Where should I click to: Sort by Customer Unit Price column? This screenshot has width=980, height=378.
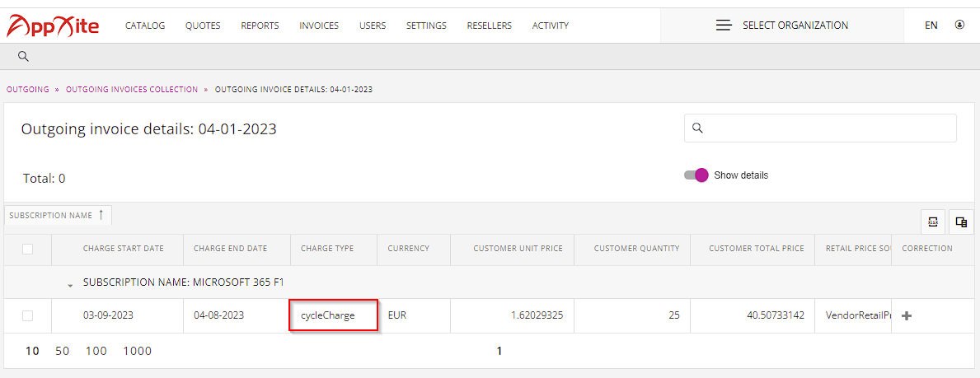pos(518,249)
